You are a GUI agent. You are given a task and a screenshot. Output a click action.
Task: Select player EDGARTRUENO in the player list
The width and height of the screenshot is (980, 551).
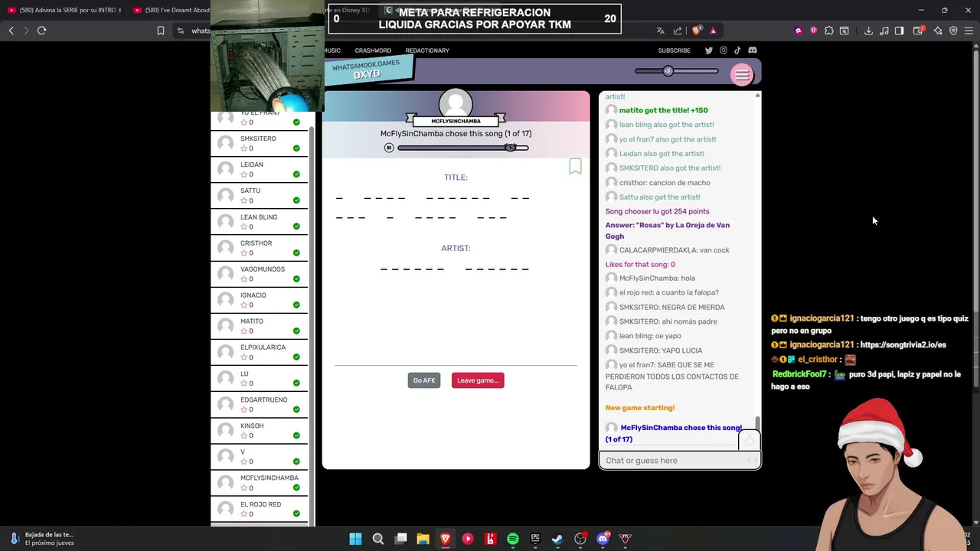(260, 404)
